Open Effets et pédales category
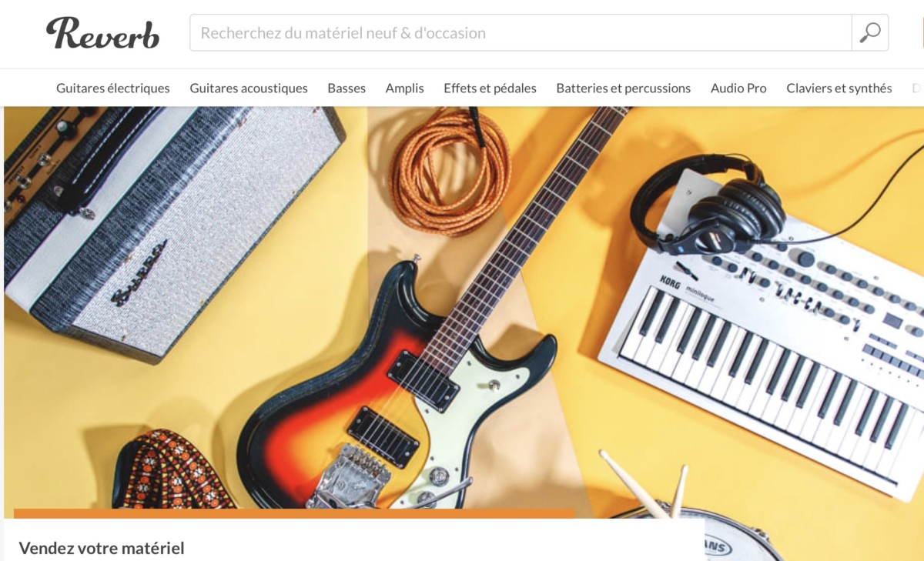924x561 pixels. point(490,88)
